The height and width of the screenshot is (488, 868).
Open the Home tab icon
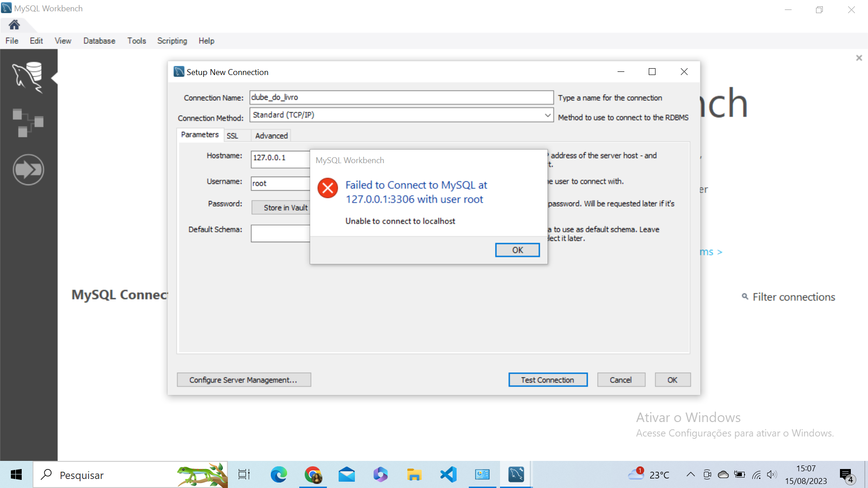(14, 25)
